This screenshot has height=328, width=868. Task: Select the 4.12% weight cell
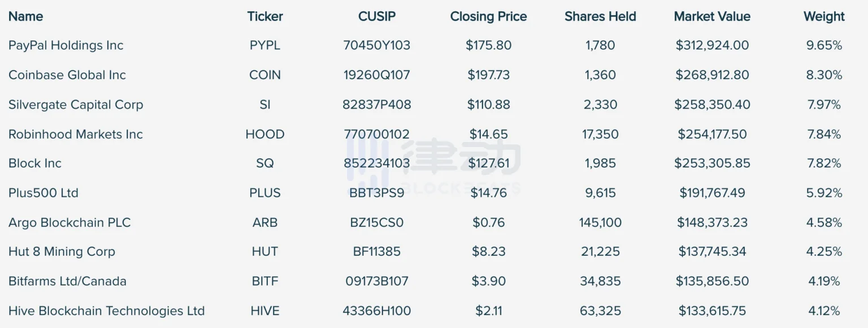tap(824, 310)
